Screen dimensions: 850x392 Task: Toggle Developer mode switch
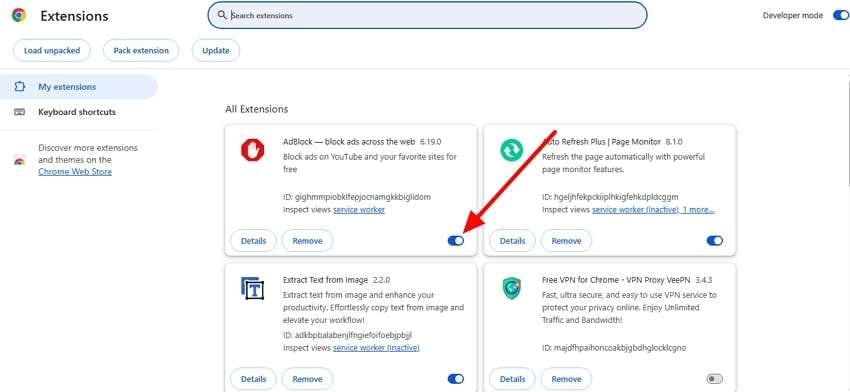click(840, 15)
